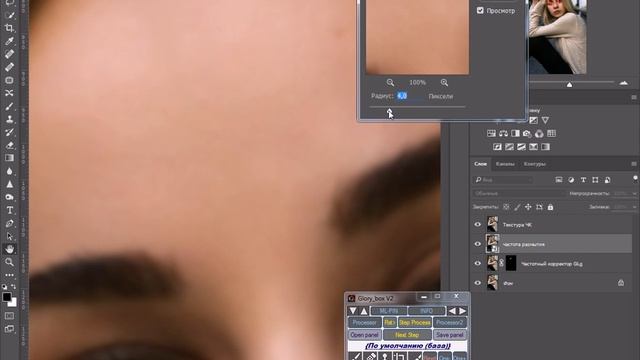Hide the Текстура ЧК layer
Image resolution: width=640 pixels, height=360 pixels.
tap(478, 224)
